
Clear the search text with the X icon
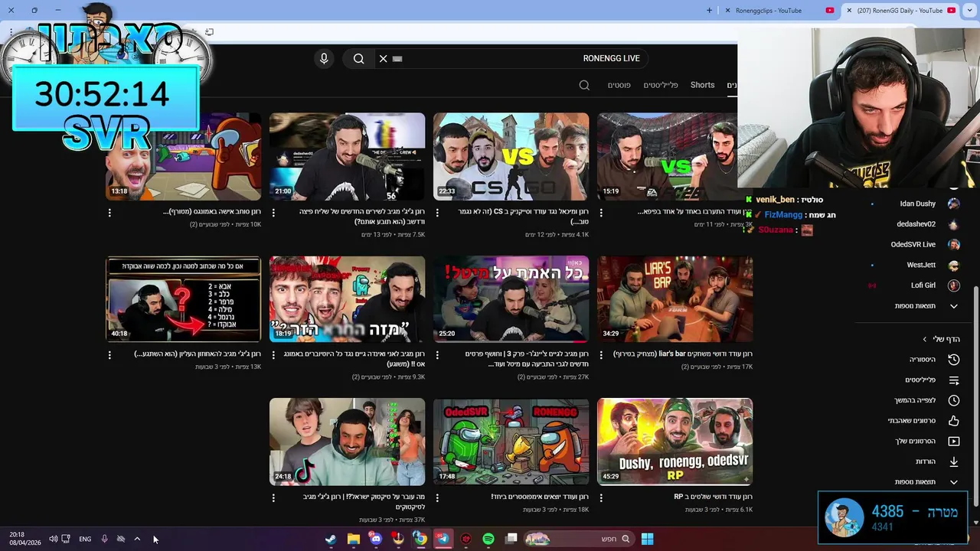(x=384, y=58)
